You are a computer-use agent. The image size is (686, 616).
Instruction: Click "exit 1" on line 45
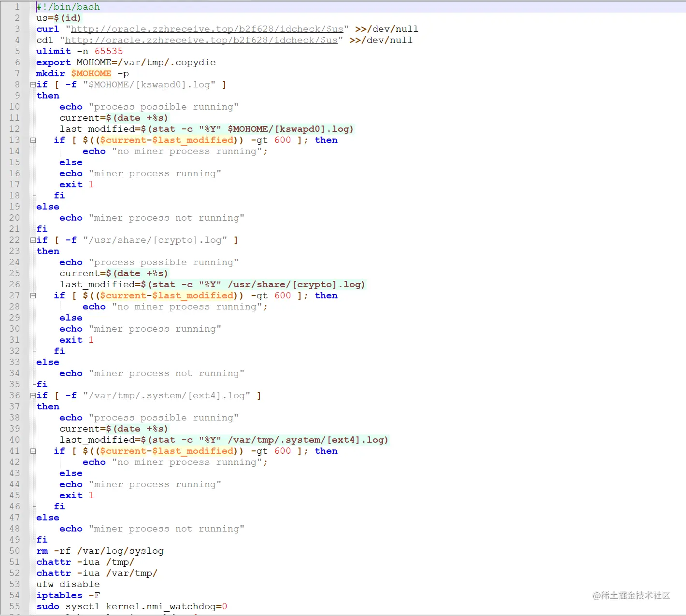76,495
